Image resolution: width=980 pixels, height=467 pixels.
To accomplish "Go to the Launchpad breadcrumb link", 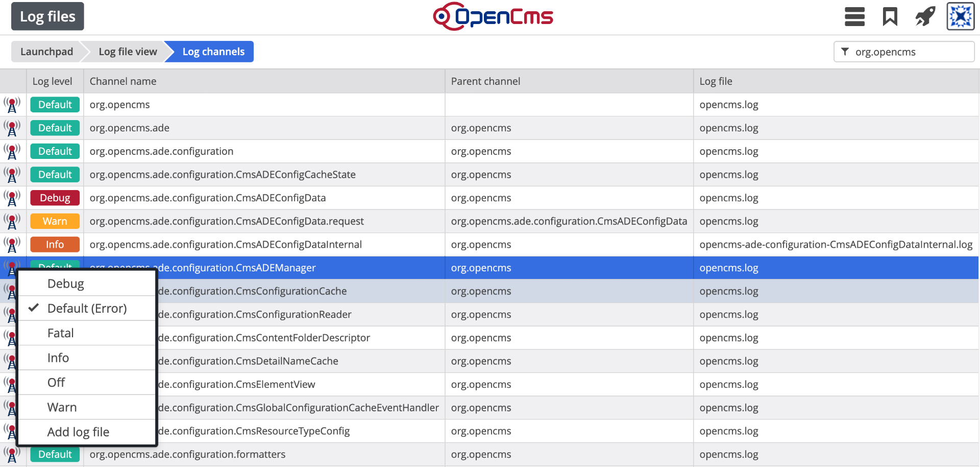I will tap(46, 51).
